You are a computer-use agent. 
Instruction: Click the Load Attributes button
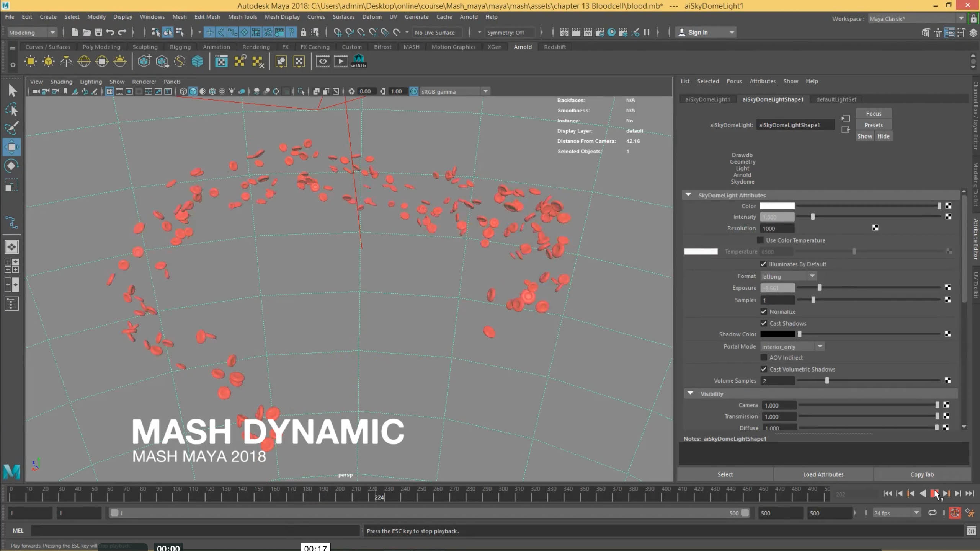click(x=823, y=474)
